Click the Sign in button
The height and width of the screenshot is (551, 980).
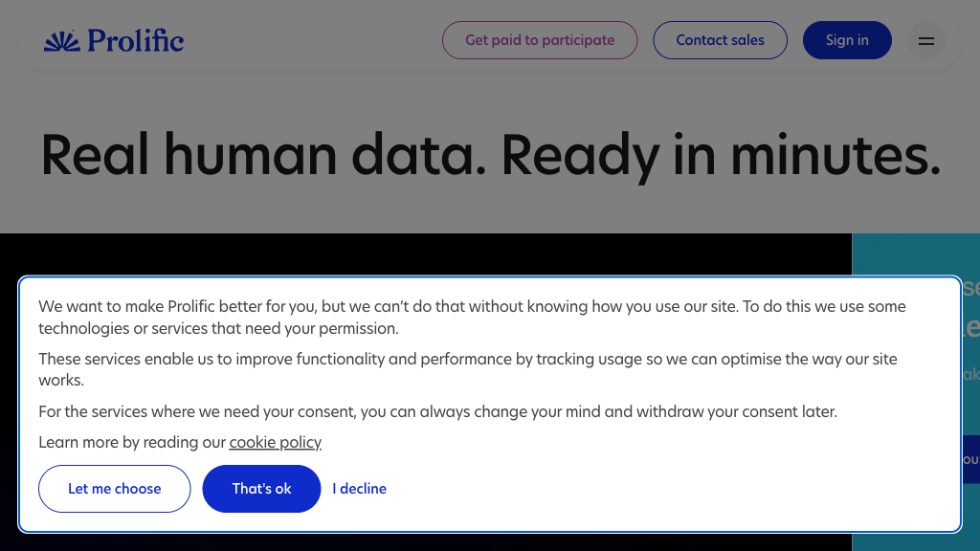(x=847, y=40)
